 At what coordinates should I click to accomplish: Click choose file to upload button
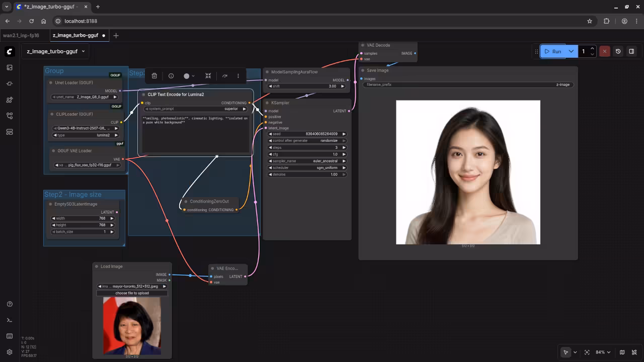(x=132, y=293)
